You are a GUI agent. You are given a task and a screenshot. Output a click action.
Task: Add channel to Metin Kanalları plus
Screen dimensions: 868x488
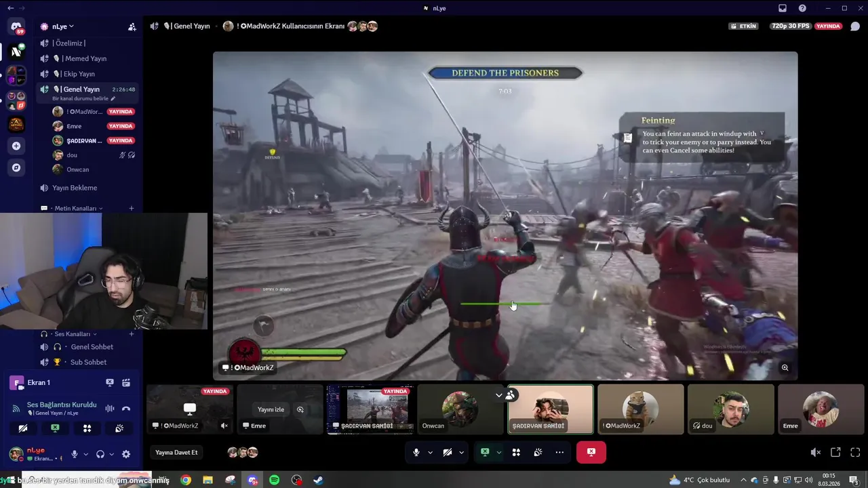pyautogui.click(x=132, y=208)
